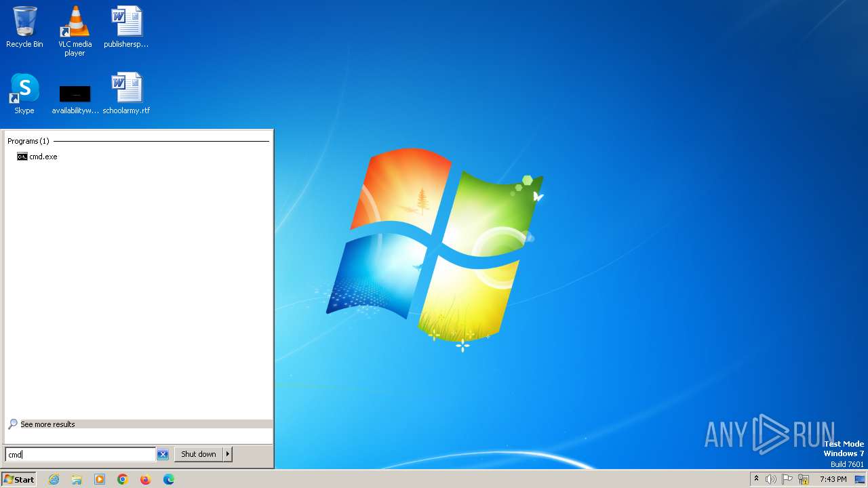Image resolution: width=868 pixels, height=488 pixels.
Task: Open the Recycle Bin desktop icon
Action: pos(24,27)
